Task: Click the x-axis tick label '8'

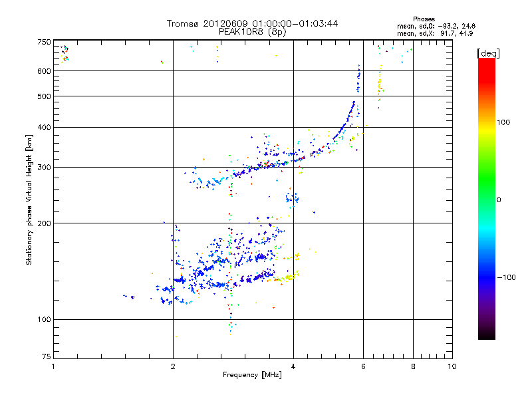Action: click(413, 366)
